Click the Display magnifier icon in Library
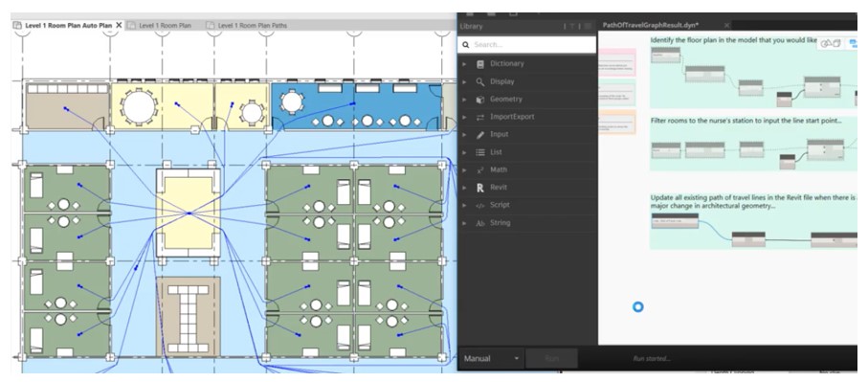 pyautogui.click(x=480, y=81)
